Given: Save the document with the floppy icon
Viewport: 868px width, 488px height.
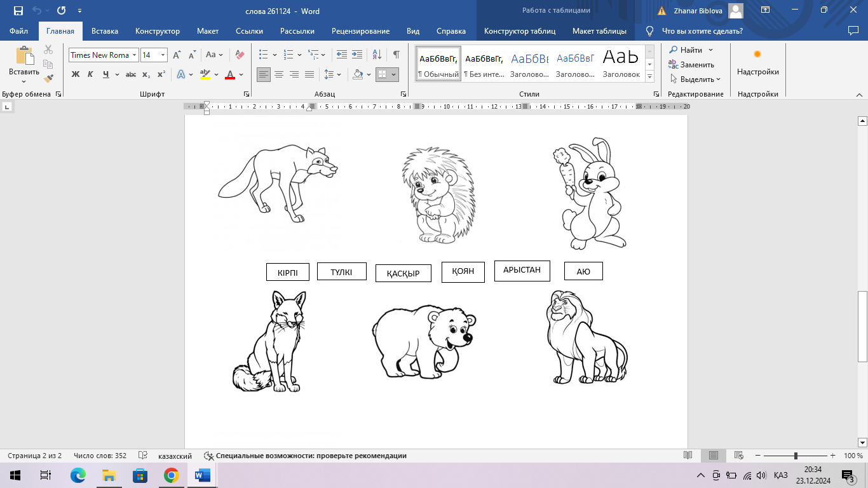Looking at the screenshot, I should [18, 11].
